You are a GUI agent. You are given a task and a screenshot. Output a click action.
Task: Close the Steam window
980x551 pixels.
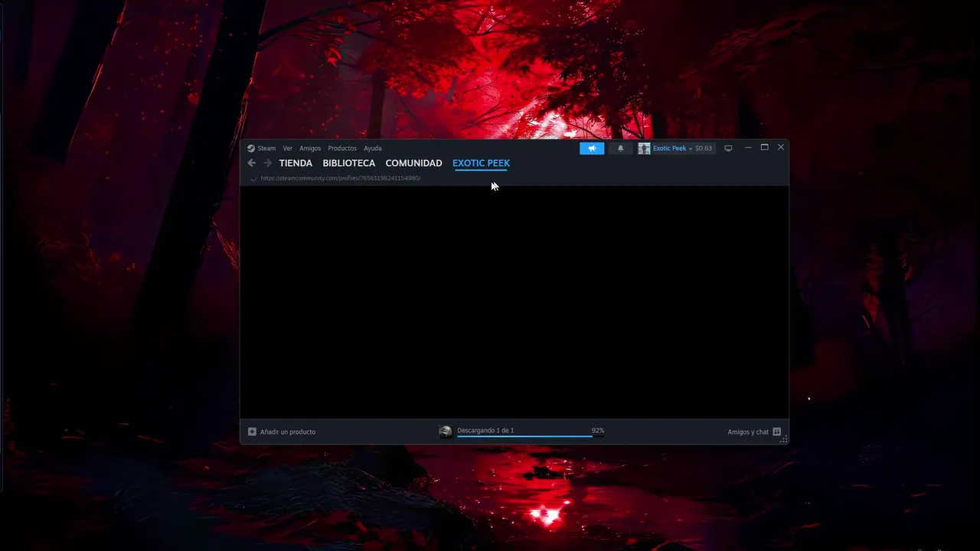coord(781,148)
